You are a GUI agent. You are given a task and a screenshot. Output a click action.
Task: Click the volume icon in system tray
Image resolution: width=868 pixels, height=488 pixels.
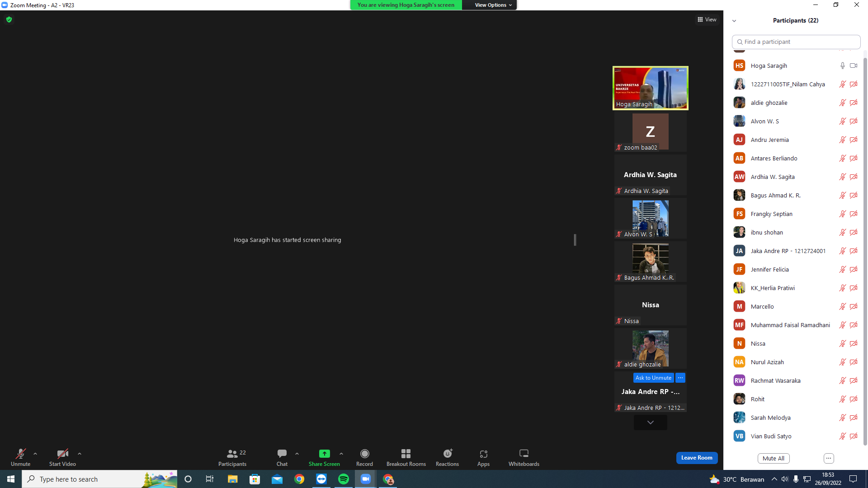785,479
